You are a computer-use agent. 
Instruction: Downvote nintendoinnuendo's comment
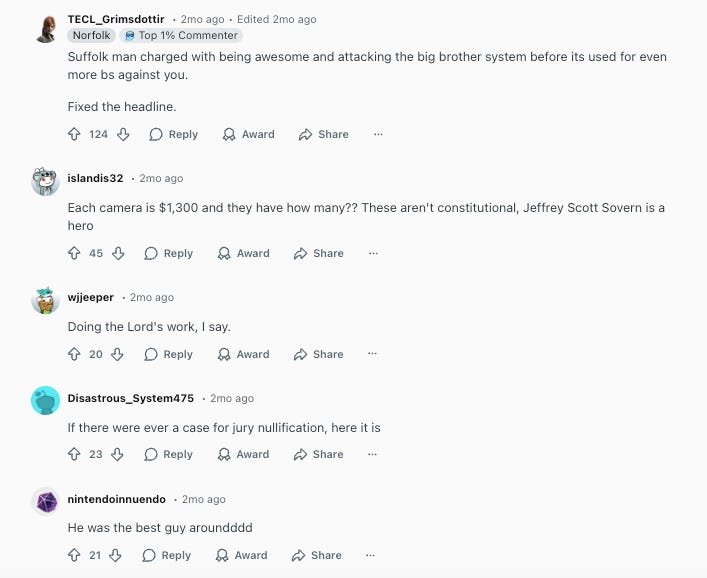tap(117, 555)
